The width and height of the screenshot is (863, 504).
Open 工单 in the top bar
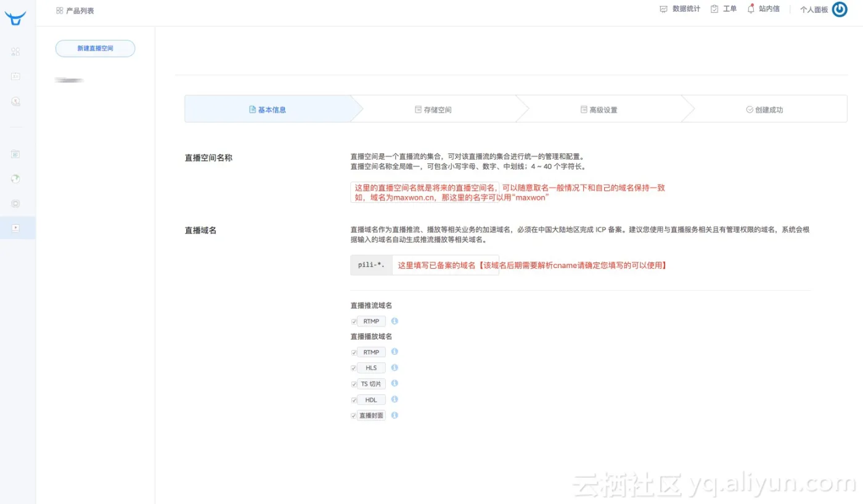[x=724, y=9]
